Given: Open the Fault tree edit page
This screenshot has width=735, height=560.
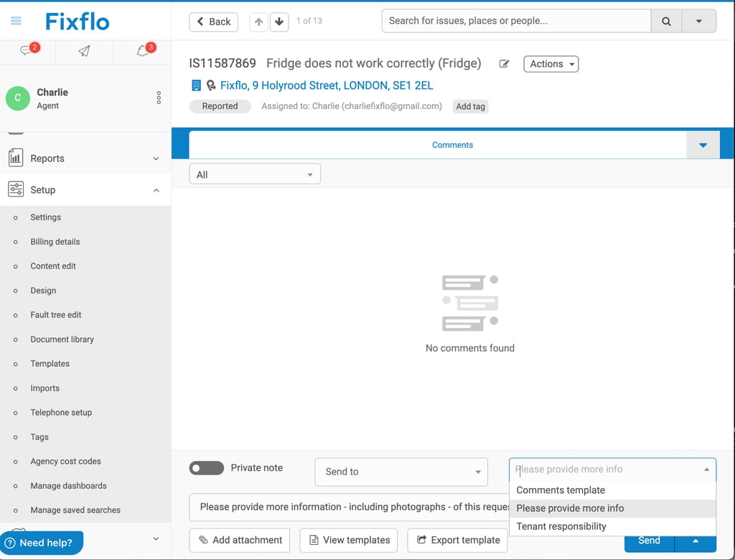Looking at the screenshot, I should coord(56,314).
